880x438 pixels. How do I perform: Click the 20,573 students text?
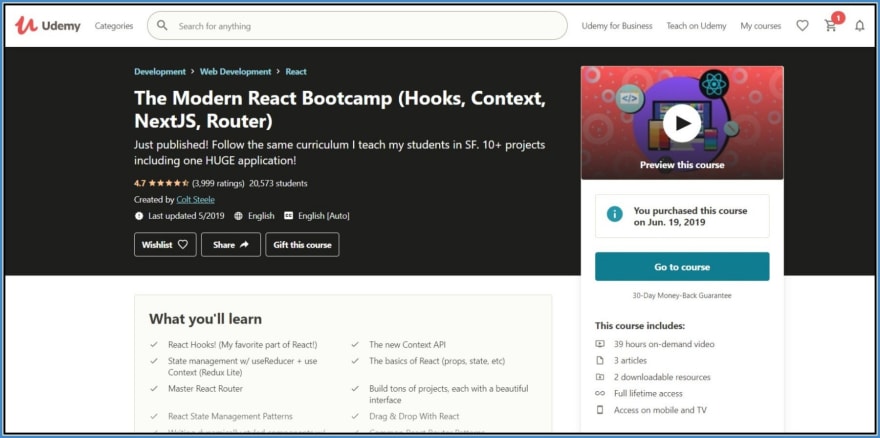(278, 183)
